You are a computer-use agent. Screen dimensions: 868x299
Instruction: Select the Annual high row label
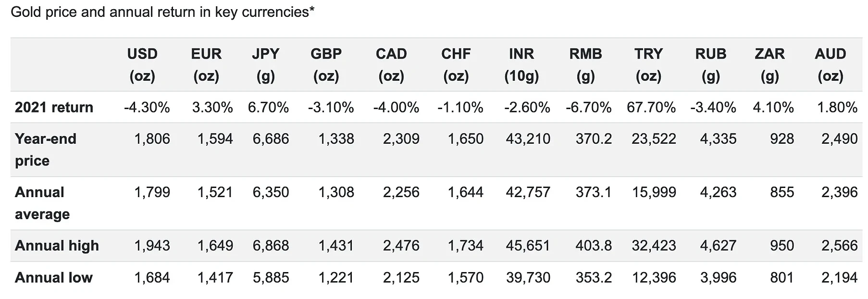coord(57,246)
